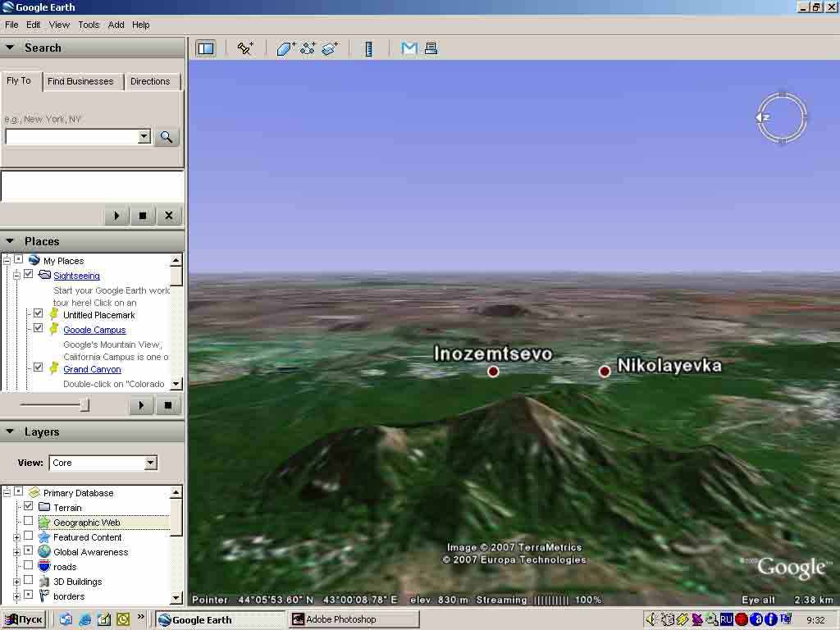
Task: Uncheck the Grand Canyon checkbox
Action: pos(38,367)
